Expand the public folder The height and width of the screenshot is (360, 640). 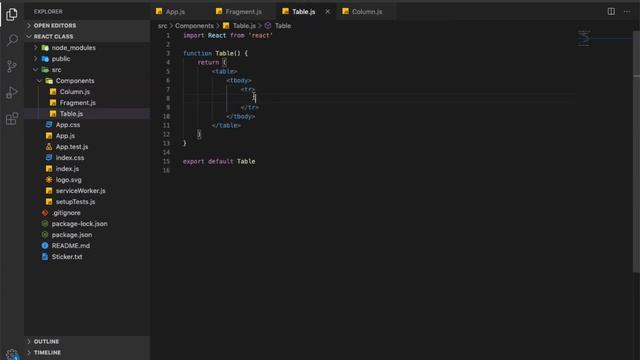87,59
